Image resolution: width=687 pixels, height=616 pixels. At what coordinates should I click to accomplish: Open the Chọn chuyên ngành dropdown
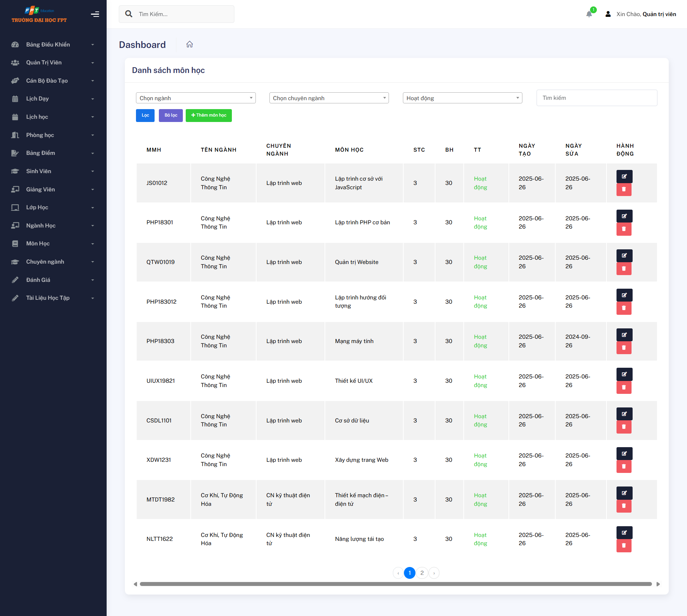coord(329,98)
